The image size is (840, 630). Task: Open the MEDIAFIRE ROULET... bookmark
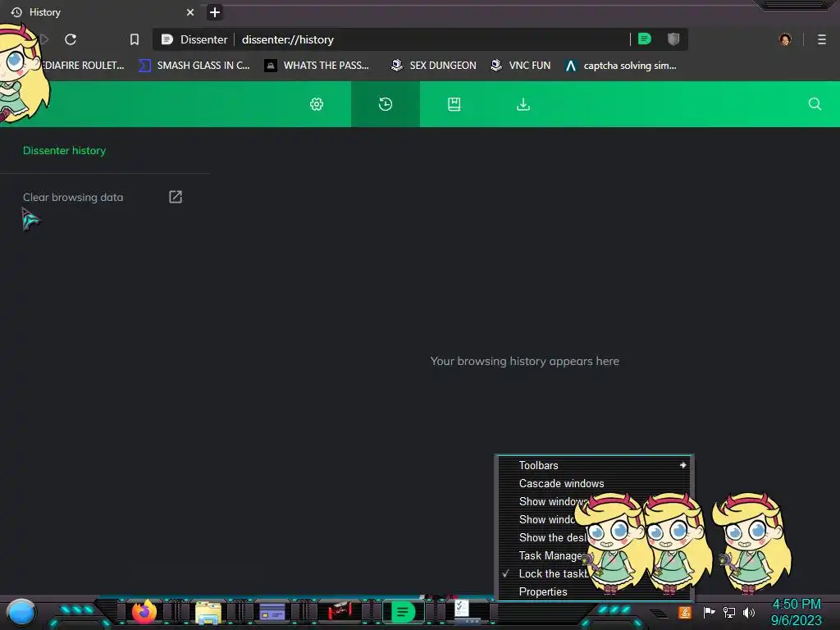81,66
